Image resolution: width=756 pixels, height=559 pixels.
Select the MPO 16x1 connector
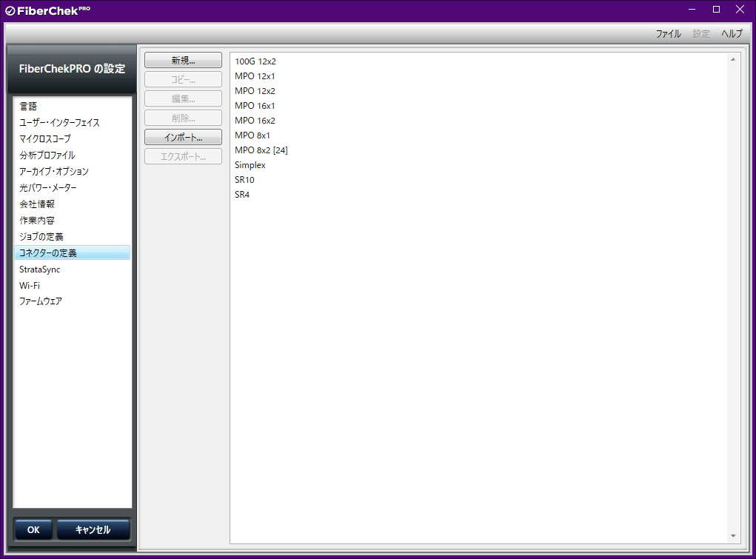(255, 106)
